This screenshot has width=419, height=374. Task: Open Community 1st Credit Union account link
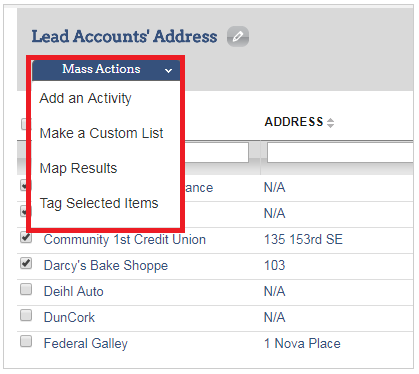pyautogui.click(x=125, y=240)
